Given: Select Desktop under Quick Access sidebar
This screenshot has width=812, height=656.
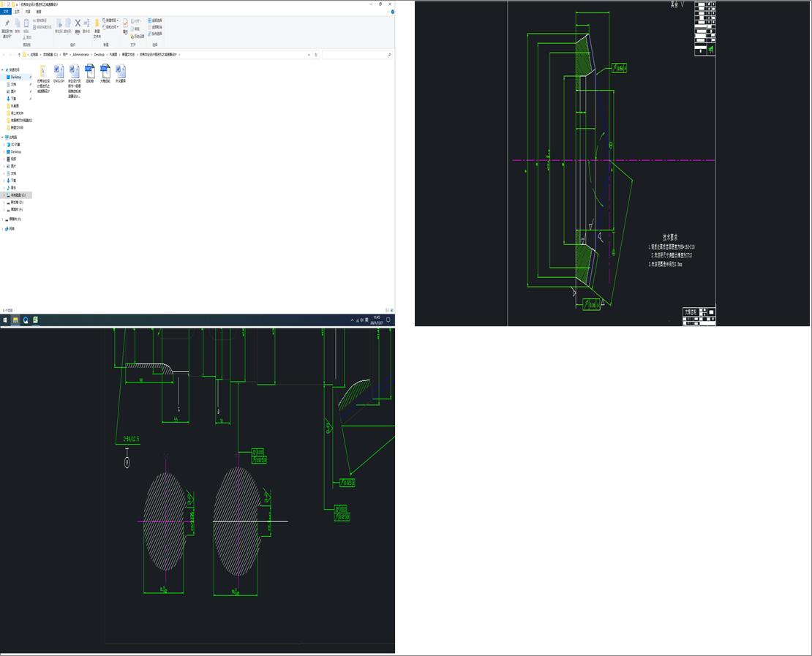Looking at the screenshot, I should (16, 77).
